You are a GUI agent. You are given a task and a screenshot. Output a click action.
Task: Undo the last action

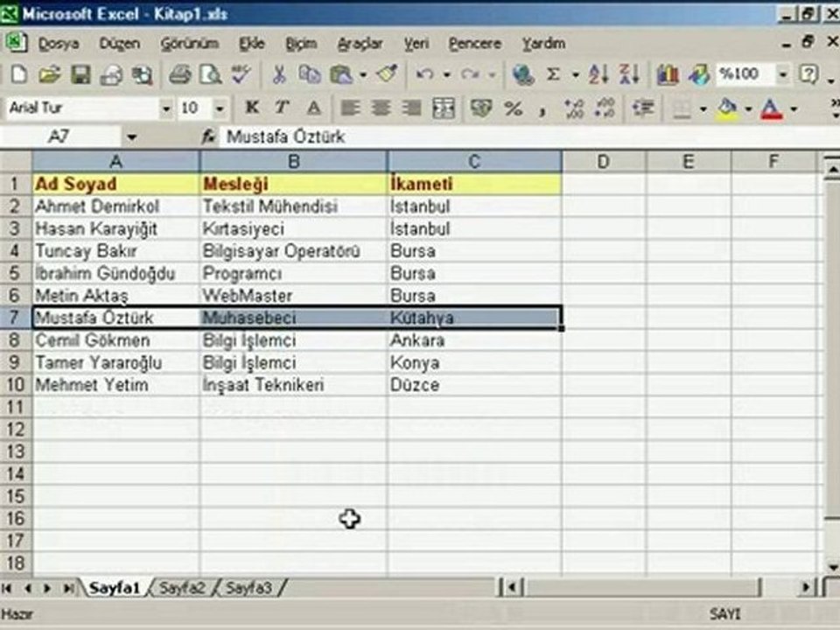pyautogui.click(x=425, y=74)
